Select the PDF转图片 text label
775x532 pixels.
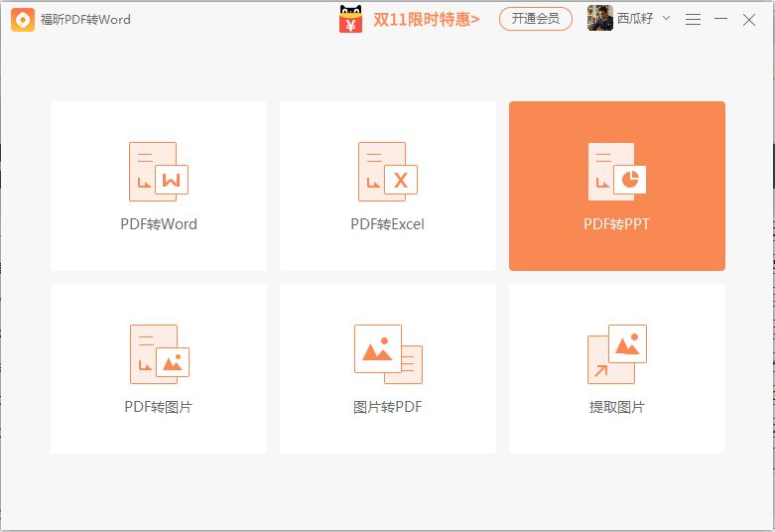coord(159,407)
